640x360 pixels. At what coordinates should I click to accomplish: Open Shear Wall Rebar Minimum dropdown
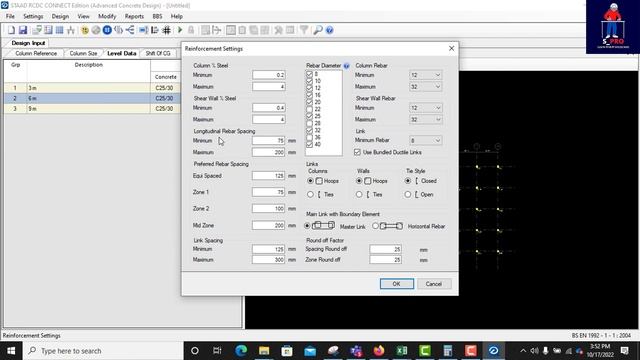point(425,108)
